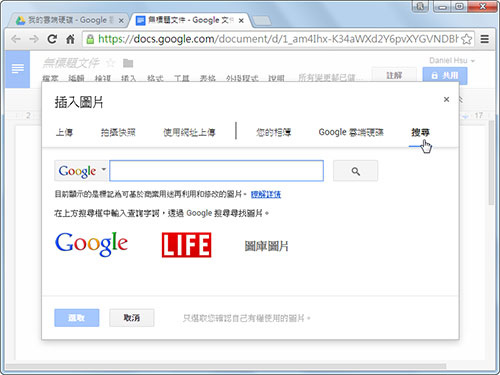The height and width of the screenshot is (375, 500).
Task: Click the green padlock security icon
Action: (x=90, y=39)
